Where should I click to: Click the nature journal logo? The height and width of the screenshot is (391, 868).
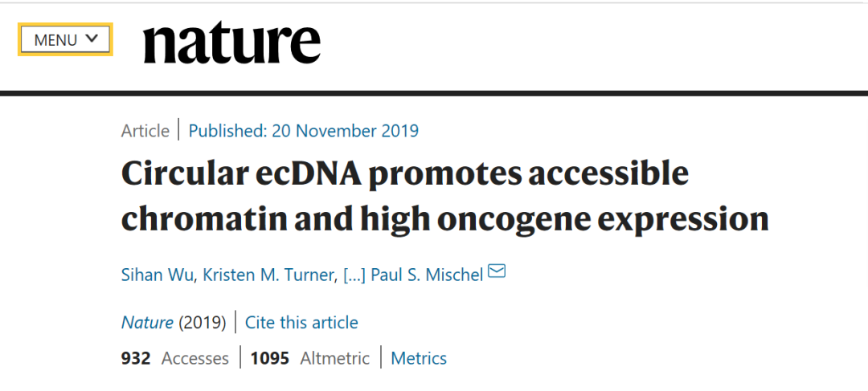(232, 43)
